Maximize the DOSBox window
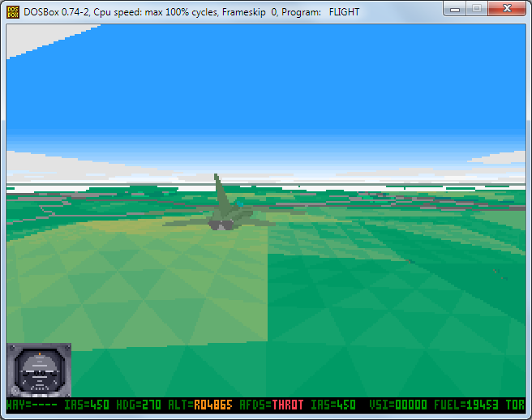Screen dimensions: 532x420 (x=477, y=9)
